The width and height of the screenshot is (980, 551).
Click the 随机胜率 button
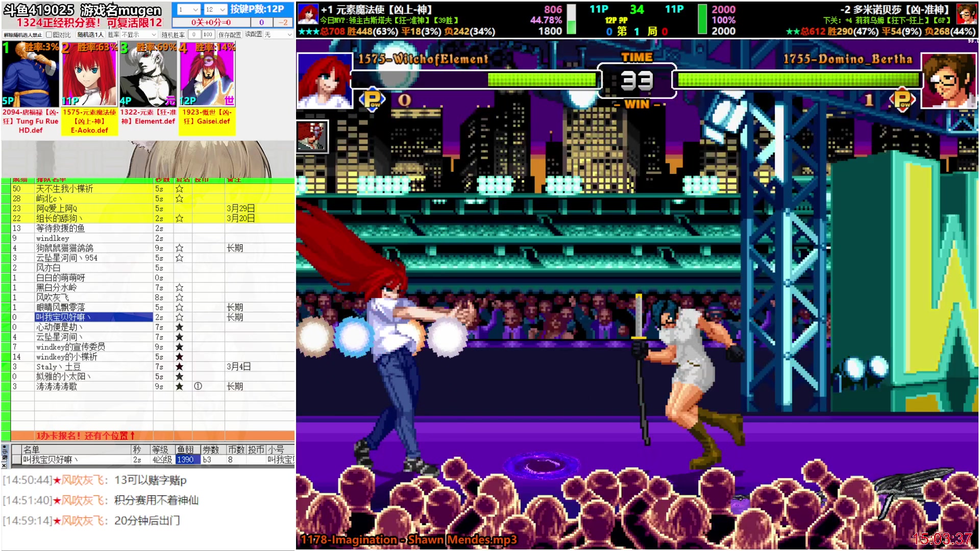click(173, 35)
